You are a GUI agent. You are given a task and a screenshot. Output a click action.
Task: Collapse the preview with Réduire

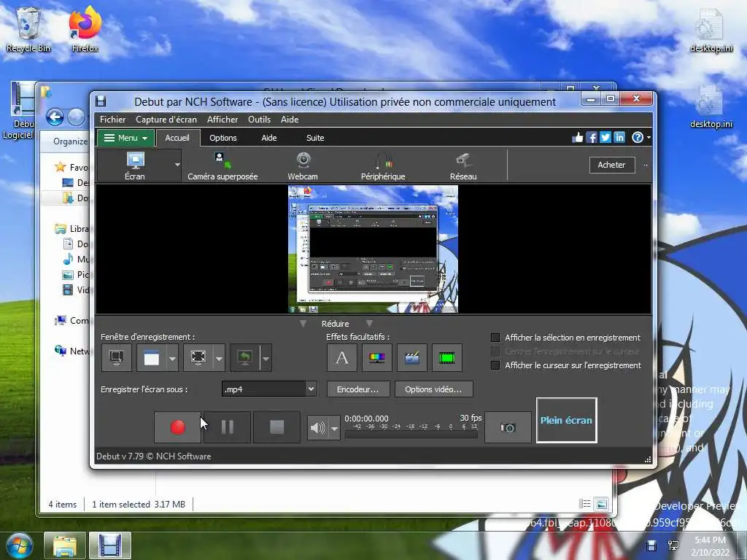336,324
